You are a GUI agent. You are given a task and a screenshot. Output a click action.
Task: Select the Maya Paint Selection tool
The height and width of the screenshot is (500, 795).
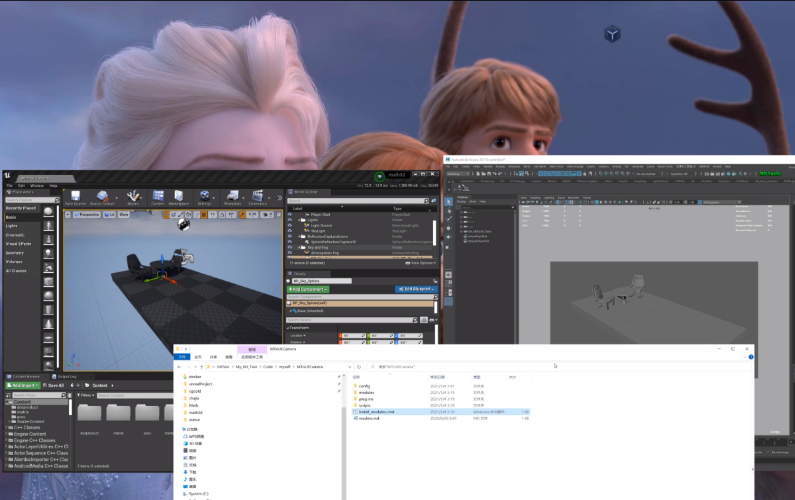point(449,220)
